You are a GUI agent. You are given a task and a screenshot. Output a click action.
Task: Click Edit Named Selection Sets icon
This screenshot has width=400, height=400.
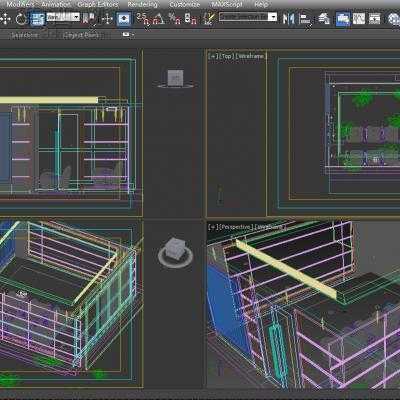[209, 19]
